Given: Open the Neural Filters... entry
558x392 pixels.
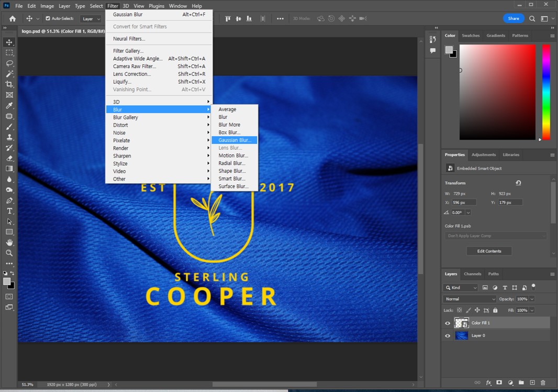Looking at the screenshot, I should (159, 39).
